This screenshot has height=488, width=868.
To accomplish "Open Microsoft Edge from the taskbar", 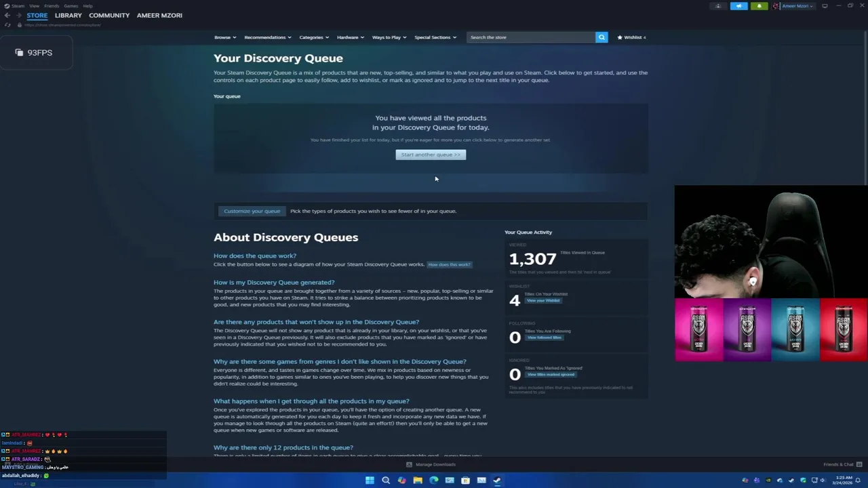I will pyautogui.click(x=434, y=481).
